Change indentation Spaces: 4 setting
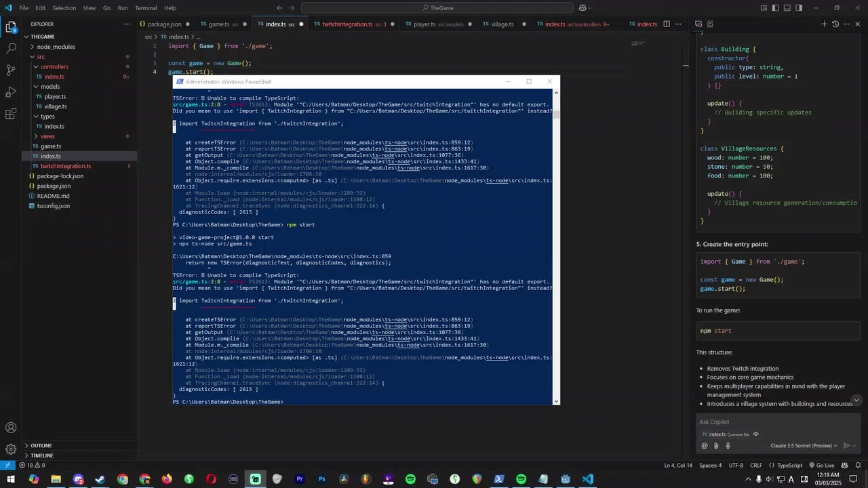Image resolution: width=868 pixels, height=488 pixels. [x=710, y=466]
